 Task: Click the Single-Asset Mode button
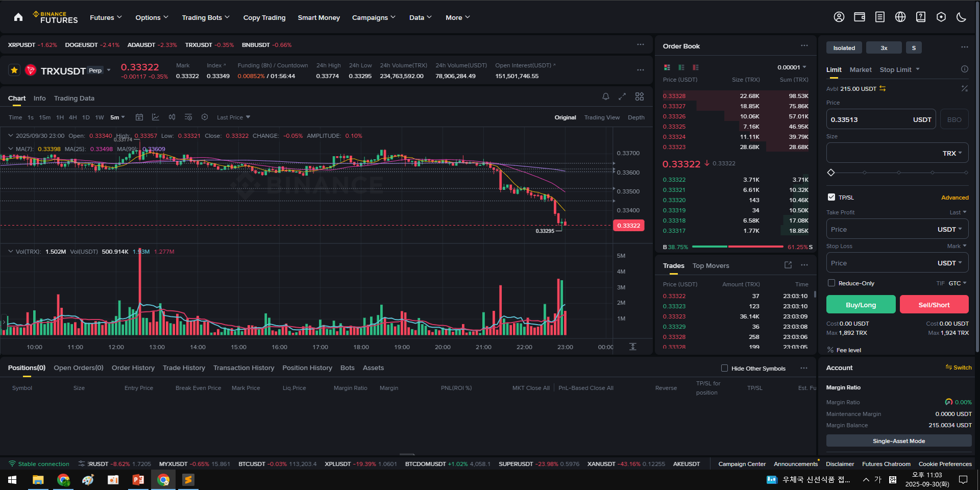tap(899, 441)
